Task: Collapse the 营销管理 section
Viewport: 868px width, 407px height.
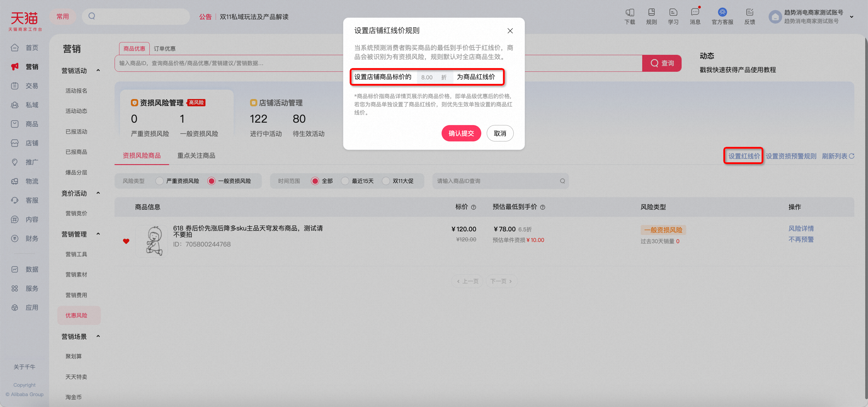Action: coord(98,233)
